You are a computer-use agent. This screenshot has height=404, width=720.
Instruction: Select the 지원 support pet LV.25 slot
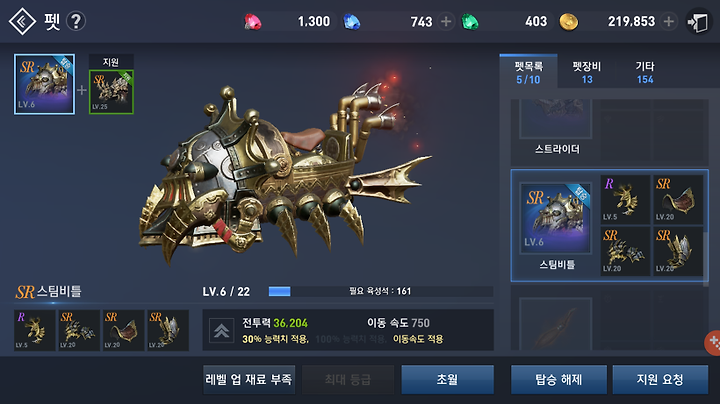click(x=111, y=92)
